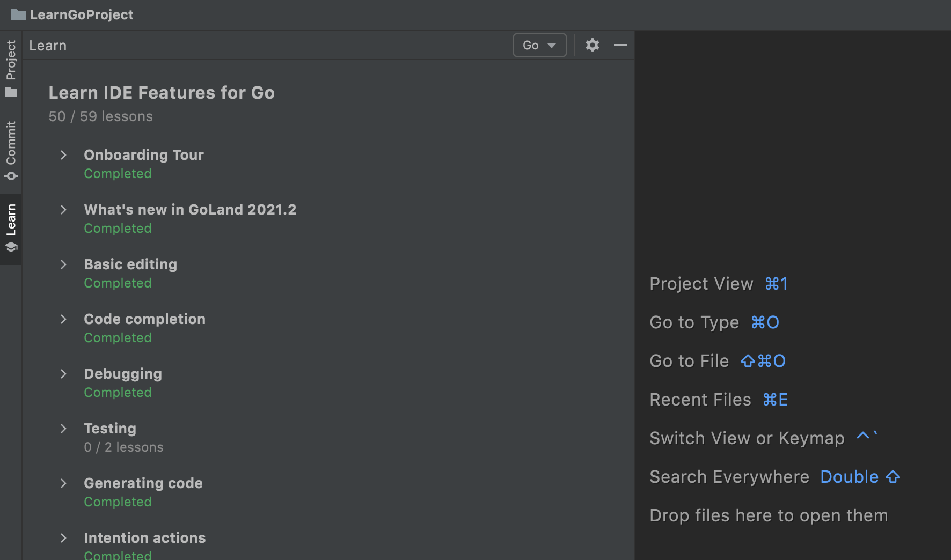Click the Recent Files shortcut hint
951x560 pixels.
tap(719, 400)
